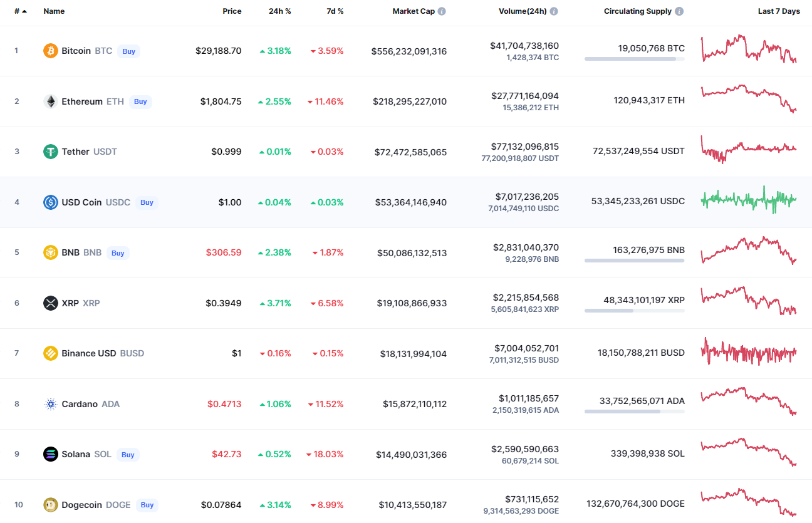This screenshot has height=523, width=812.
Task: Click Buy beside USD Coin
Action: tap(147, 202)
